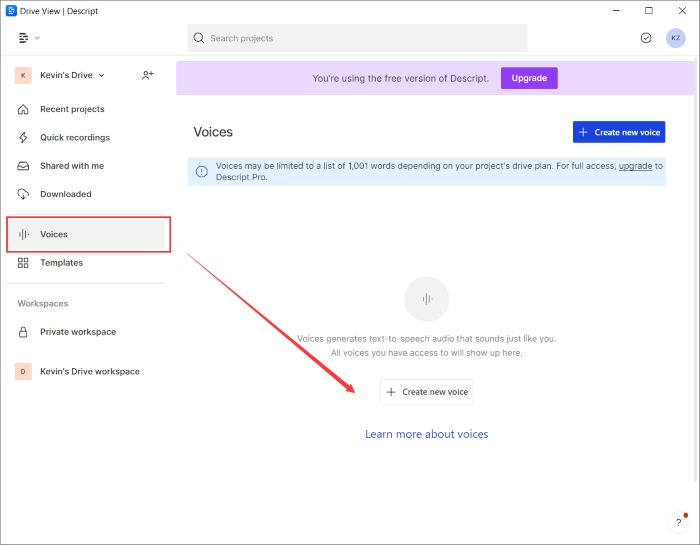
Task: Open the help question mark button
Action: pyautogui.click(x=679, y=522)
